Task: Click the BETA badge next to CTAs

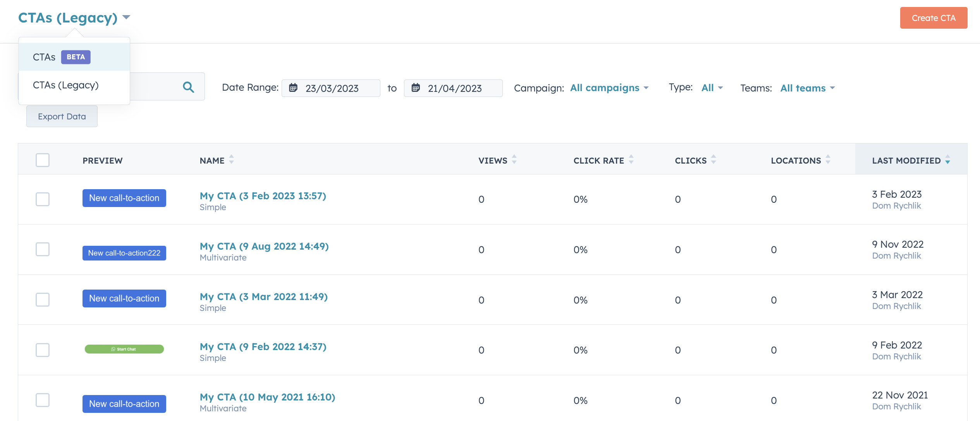Action: [76, 57]
